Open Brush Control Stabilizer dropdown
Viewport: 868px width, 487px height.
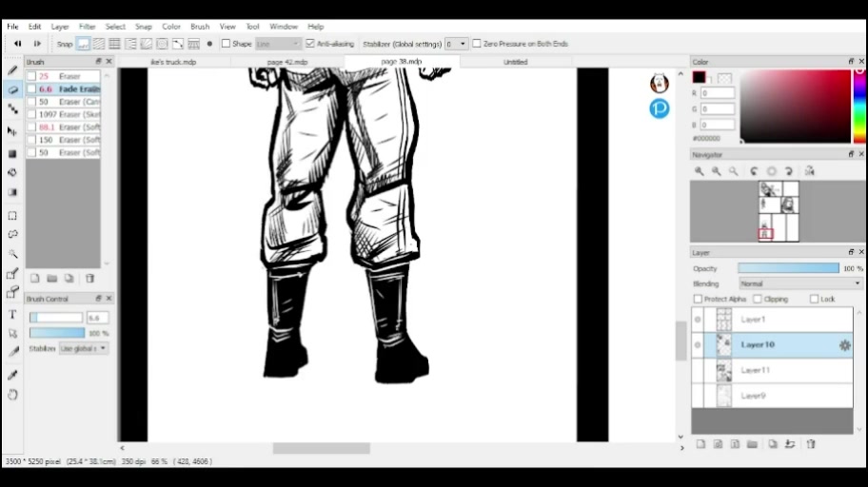click(83, 349)
